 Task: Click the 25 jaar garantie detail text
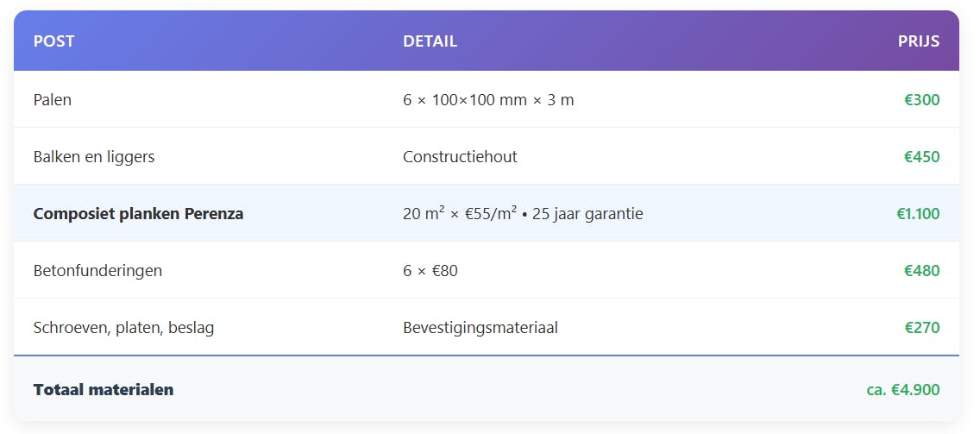click(x=587, y=214)
